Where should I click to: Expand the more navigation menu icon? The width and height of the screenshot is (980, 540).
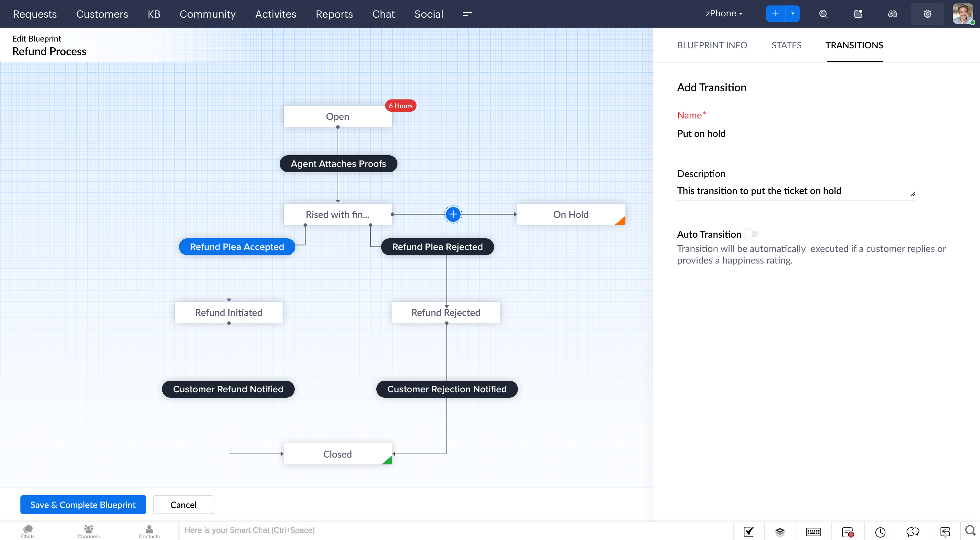point(467,14)
